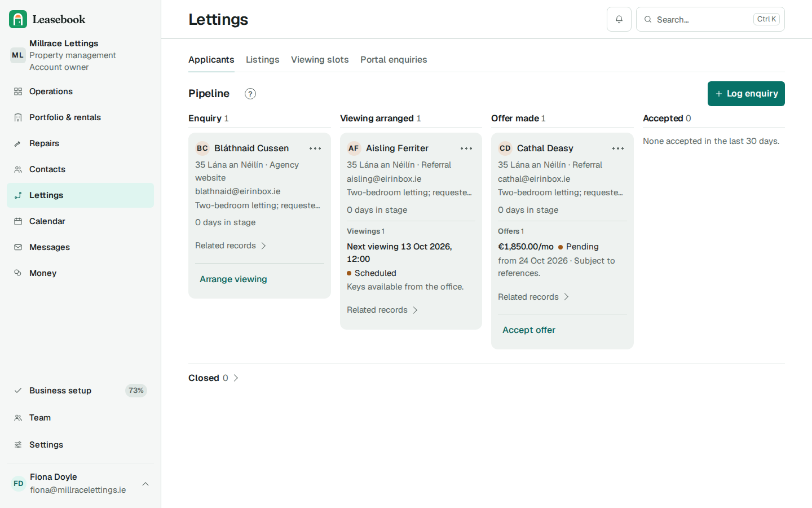Switch to the Listings tab

(x=263, y=60)
